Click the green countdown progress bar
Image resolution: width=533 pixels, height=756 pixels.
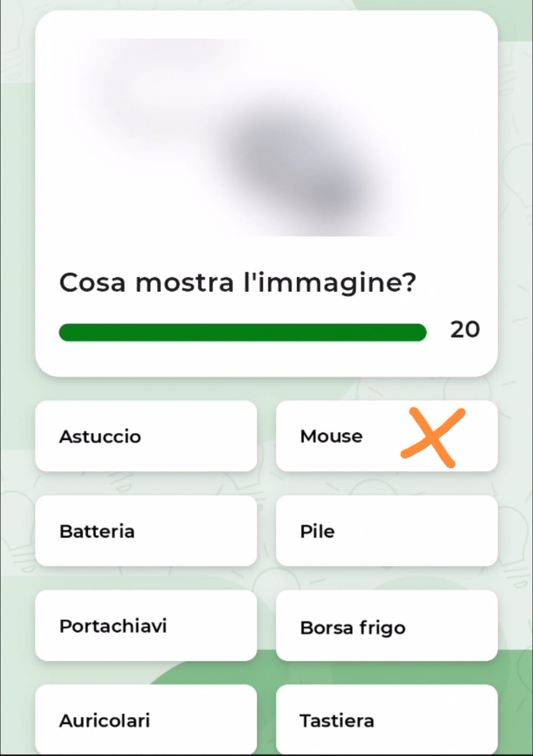[242, 332]
